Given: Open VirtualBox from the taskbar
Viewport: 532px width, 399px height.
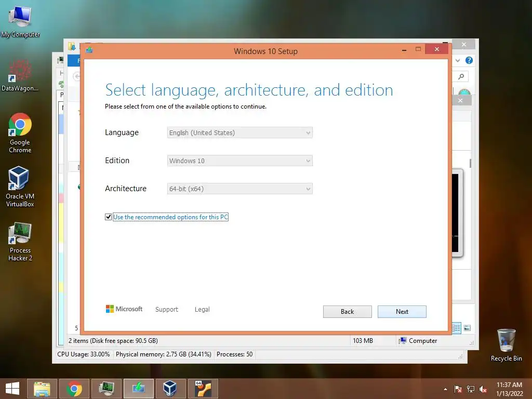Looking at the screenshot, I should 170,389.
